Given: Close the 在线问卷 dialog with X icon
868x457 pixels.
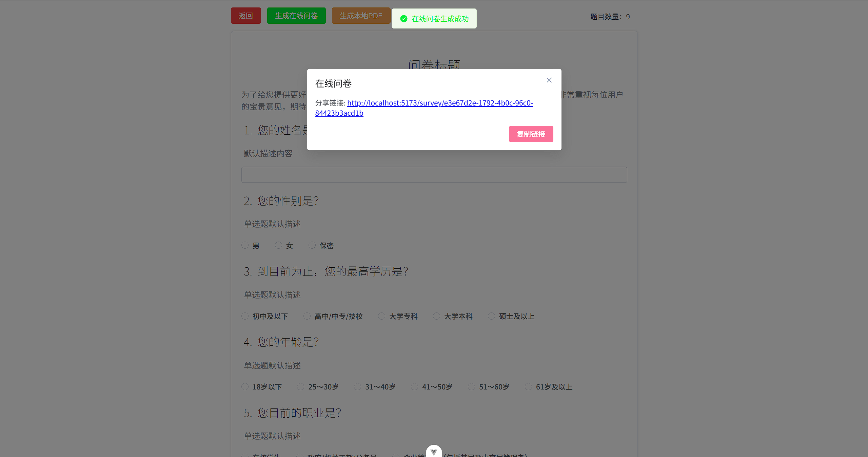Looking at the screenshot, I should coord(549,80).
